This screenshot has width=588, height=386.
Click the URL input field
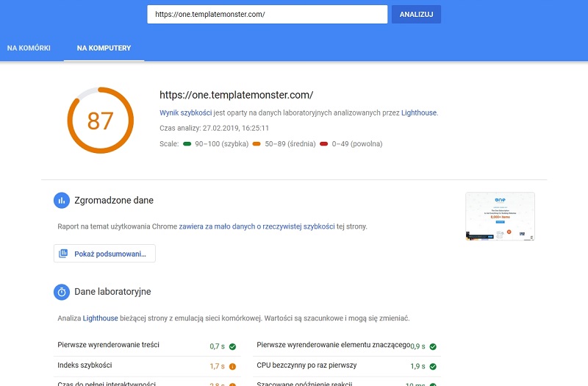[267, 14]
